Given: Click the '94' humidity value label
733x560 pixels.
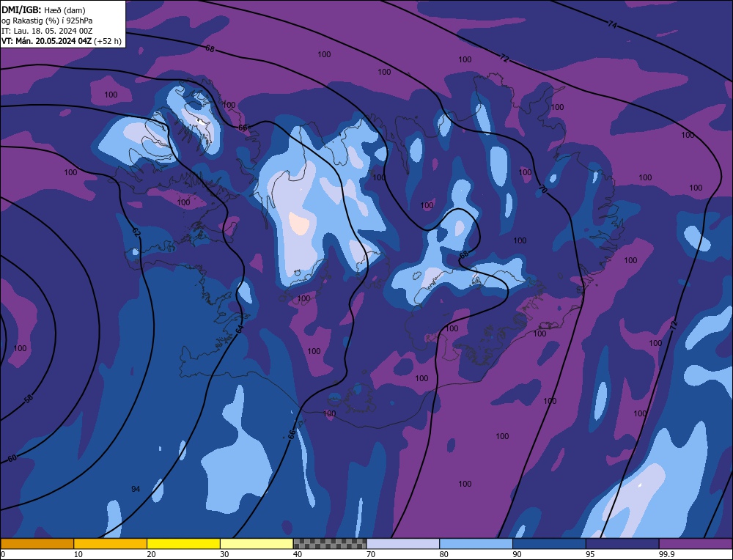Looking at the screenshot, I should 136,489.
